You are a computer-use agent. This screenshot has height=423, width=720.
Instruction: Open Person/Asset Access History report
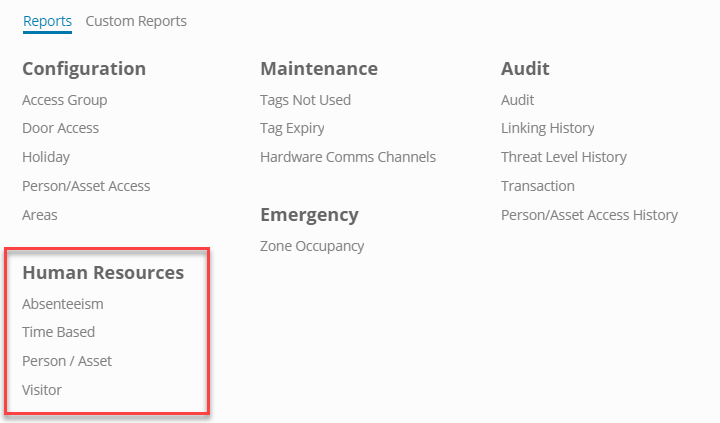point(589,215)
